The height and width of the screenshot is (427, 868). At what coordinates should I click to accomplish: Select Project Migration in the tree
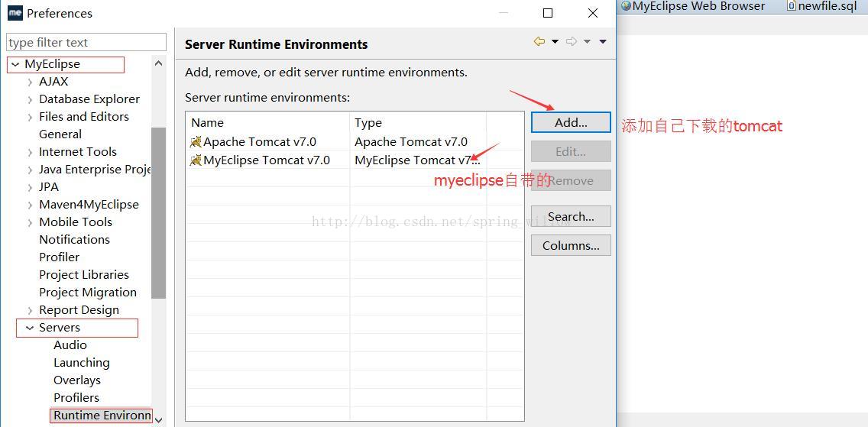tap(87, 293)
